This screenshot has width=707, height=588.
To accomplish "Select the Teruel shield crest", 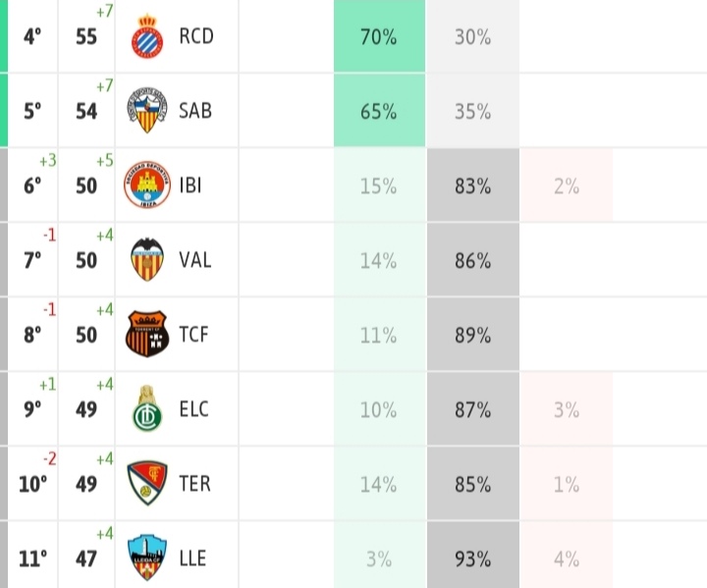I will click(x=147, y=483).
